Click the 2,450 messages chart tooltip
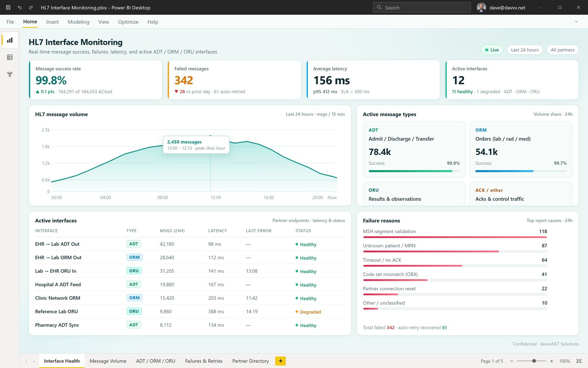The image size is (588, 368). tap(196, 145)
